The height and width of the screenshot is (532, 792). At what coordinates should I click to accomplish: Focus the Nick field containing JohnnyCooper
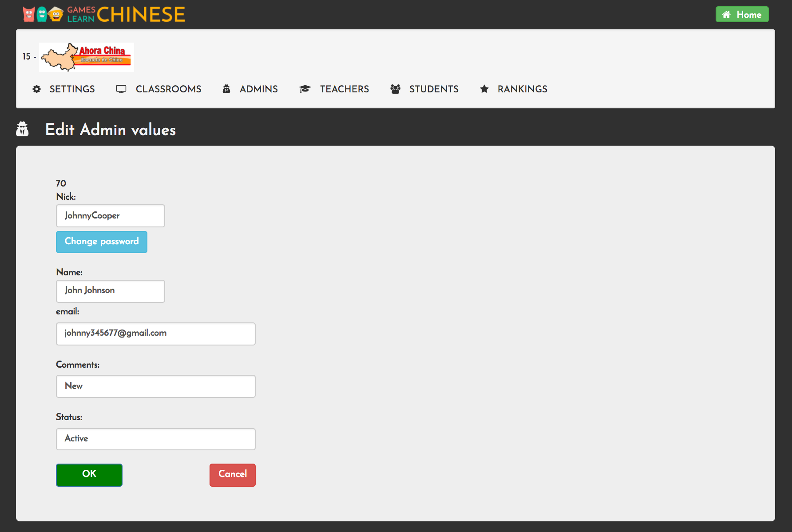pyautogui.click(x=111, y=216)
